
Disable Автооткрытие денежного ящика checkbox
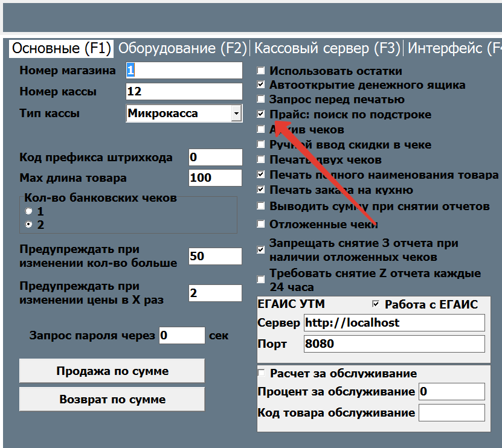click(261, 85)
